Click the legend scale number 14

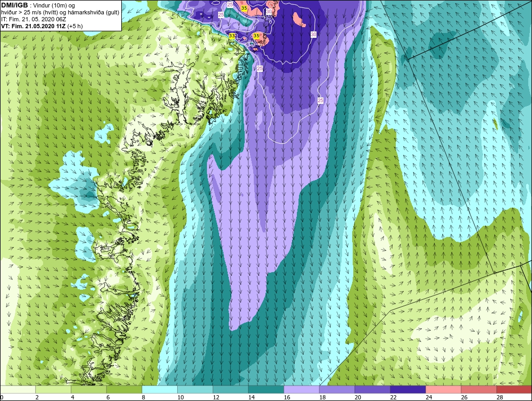[x=251, y=397]
